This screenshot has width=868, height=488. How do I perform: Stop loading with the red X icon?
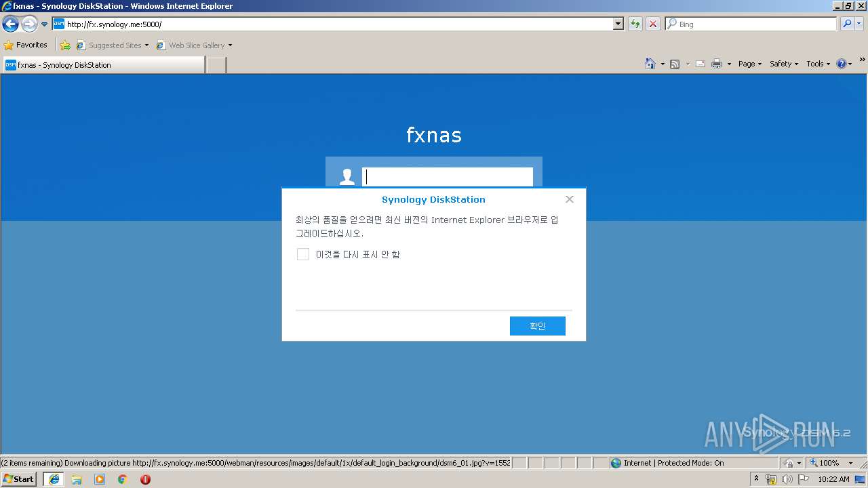point(653,24)
